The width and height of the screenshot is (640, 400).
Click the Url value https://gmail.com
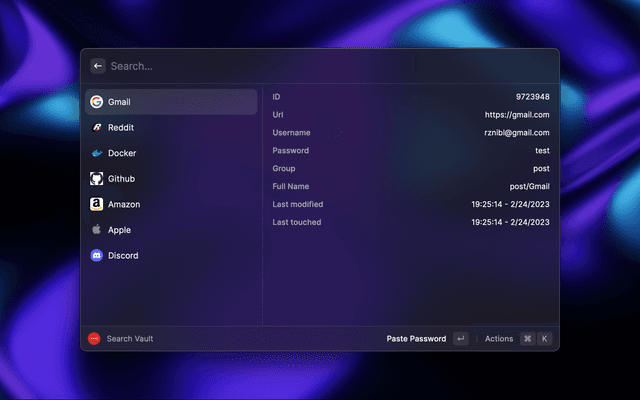point(517,115)
